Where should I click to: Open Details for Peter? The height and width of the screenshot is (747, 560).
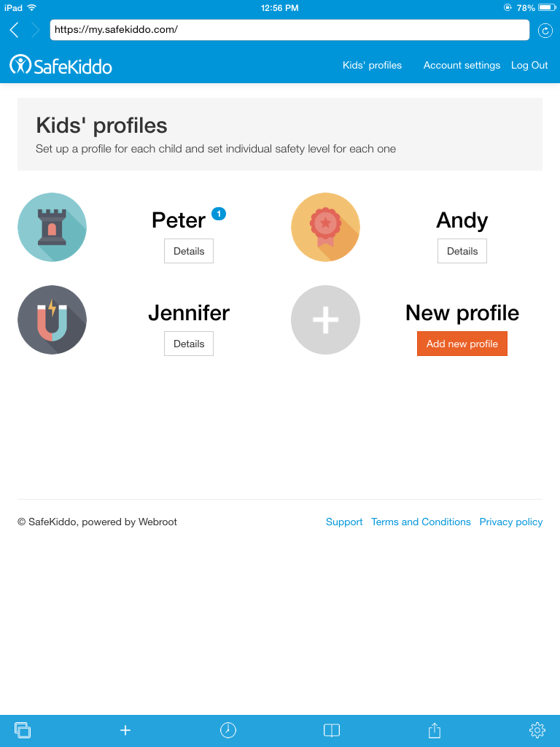coord(189,251)
